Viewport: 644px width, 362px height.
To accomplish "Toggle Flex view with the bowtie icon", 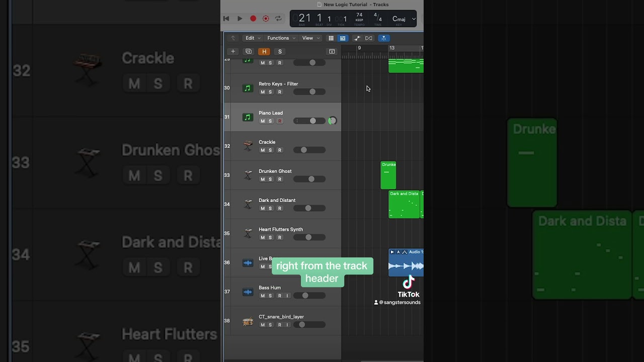I will [x=369, y=38].
